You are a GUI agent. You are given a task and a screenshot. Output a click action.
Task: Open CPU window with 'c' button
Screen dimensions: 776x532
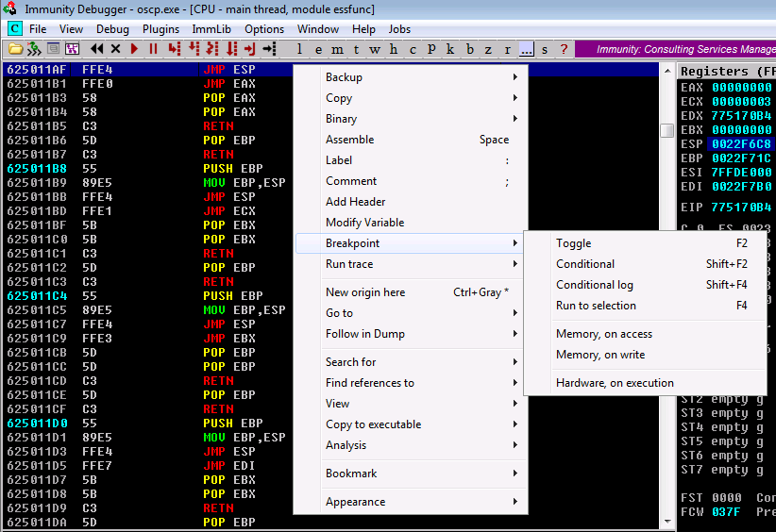(x=413, y=49)
